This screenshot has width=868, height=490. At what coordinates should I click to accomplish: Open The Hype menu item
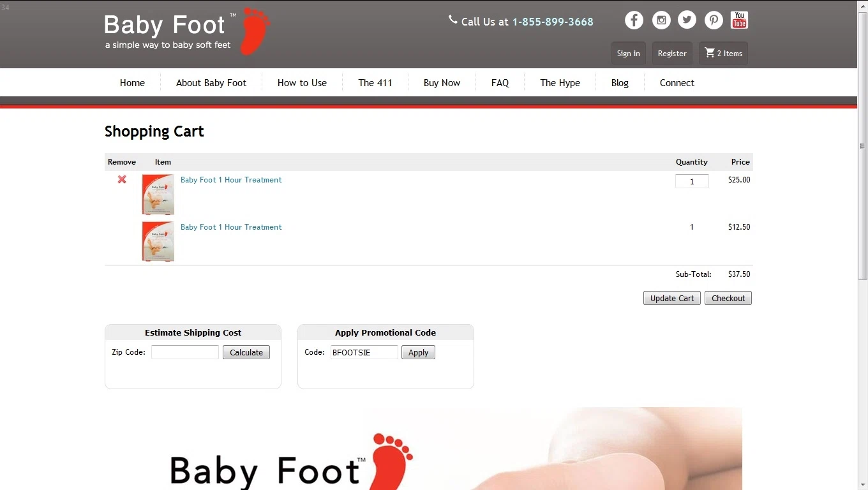tap(560, 82)
